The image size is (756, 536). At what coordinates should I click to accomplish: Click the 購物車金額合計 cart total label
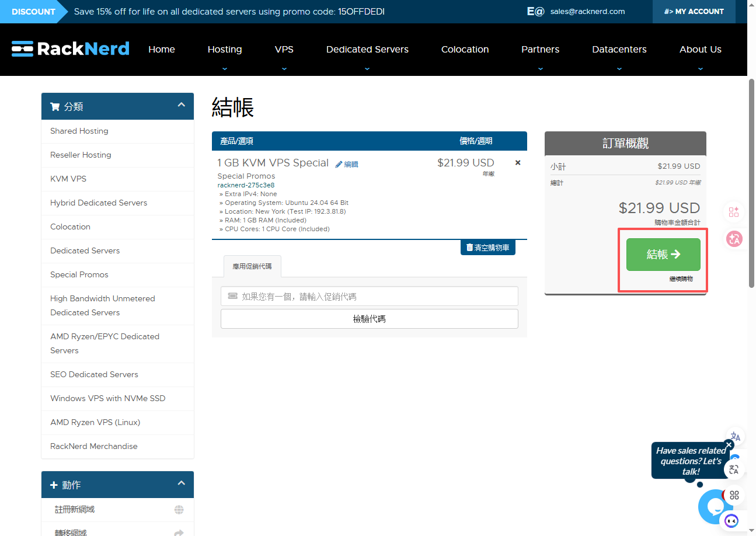coord(677,222)
